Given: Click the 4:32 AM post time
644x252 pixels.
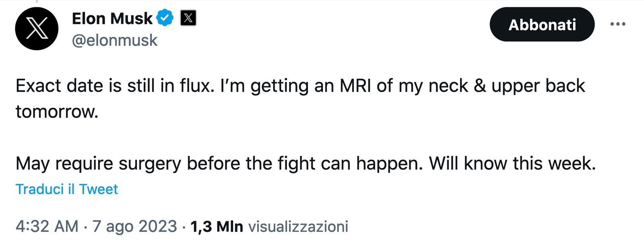Looking at the screenshot, I should (47, 226).
